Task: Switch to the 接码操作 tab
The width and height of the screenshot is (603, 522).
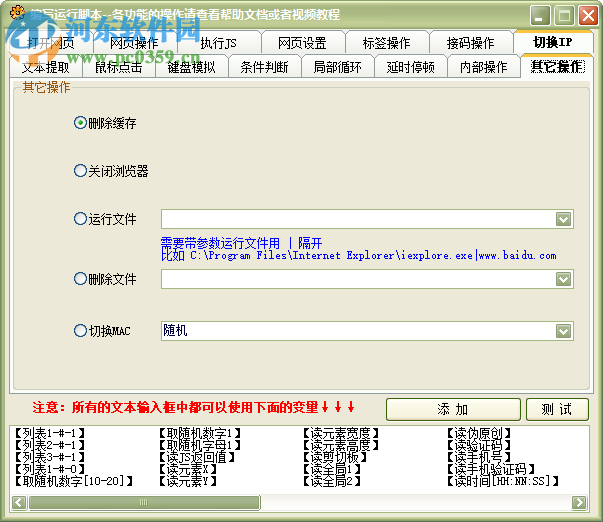Action: pyautogui.click(x=471, y=42)
